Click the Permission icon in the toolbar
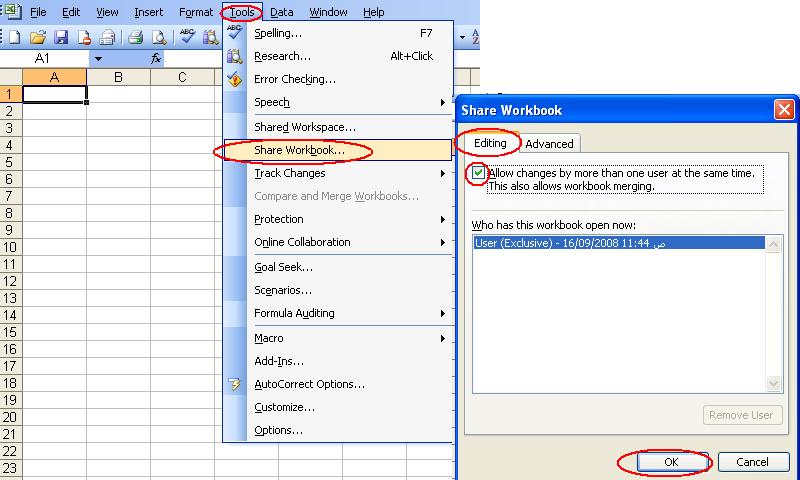Viewport: 800px width, 480px height. click(x=84, y=37)
